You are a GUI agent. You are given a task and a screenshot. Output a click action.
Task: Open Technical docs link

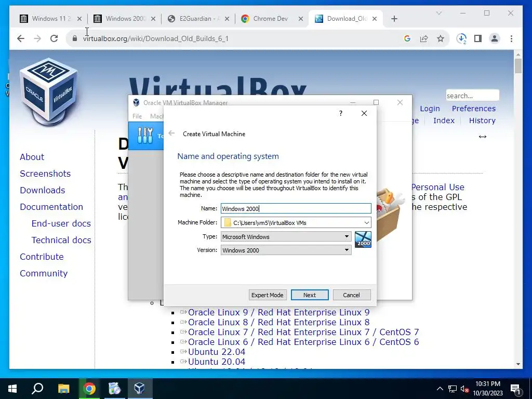tap(61, 240)
